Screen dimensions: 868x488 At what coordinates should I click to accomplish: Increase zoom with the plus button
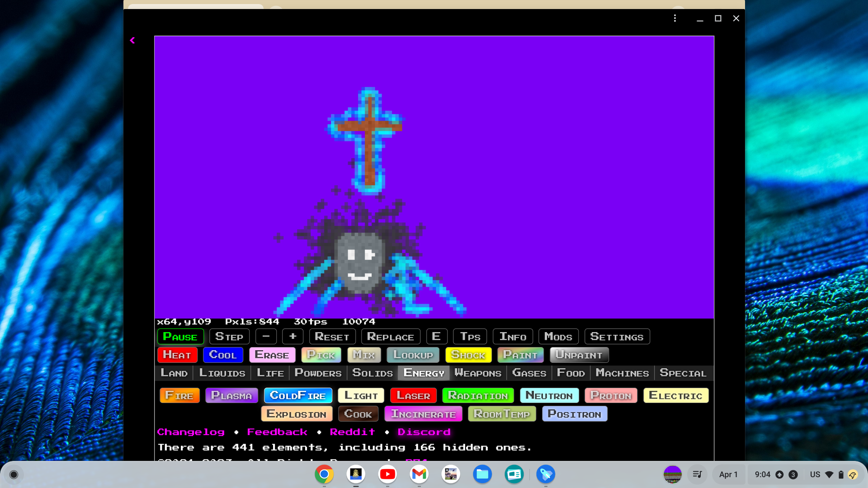[x=292, y=336]
